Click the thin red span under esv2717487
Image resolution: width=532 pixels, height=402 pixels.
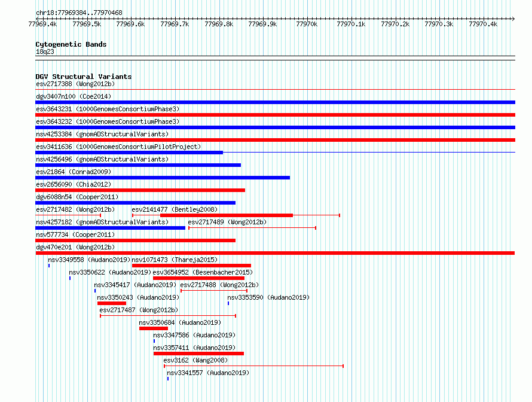168,316
